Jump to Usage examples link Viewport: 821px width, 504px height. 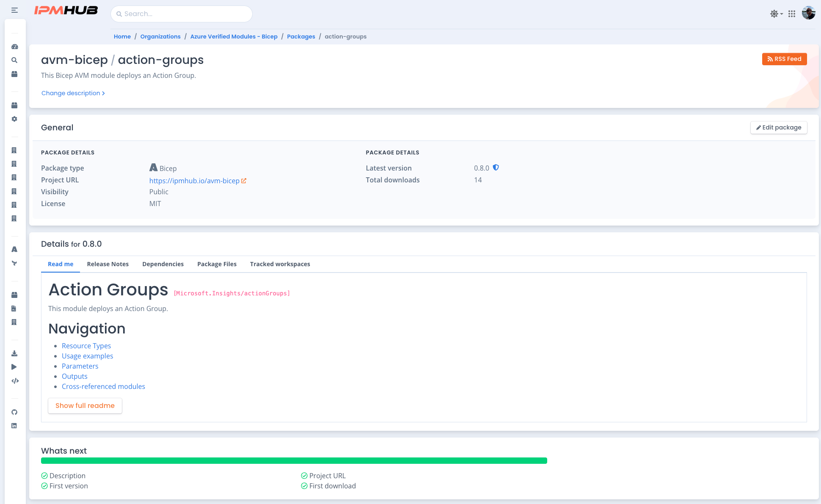click(x=88, y=356)
